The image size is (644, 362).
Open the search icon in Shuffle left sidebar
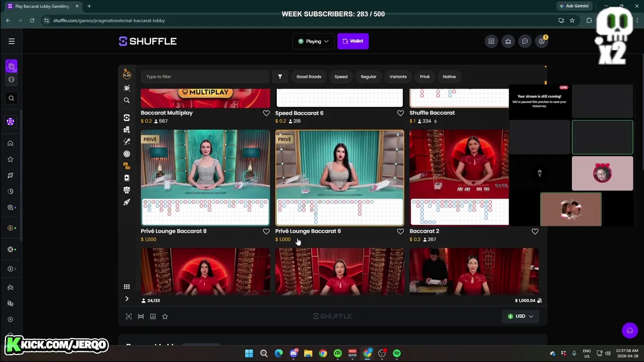12,98
